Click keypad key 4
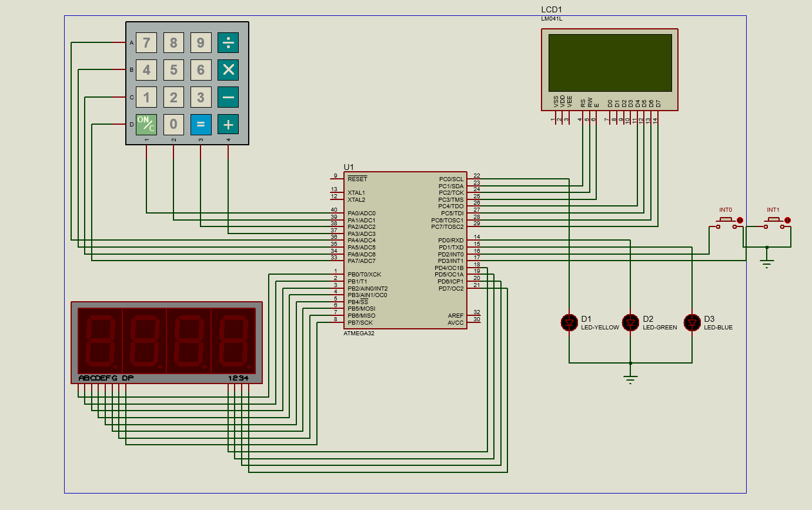 [x=146, y=70]
